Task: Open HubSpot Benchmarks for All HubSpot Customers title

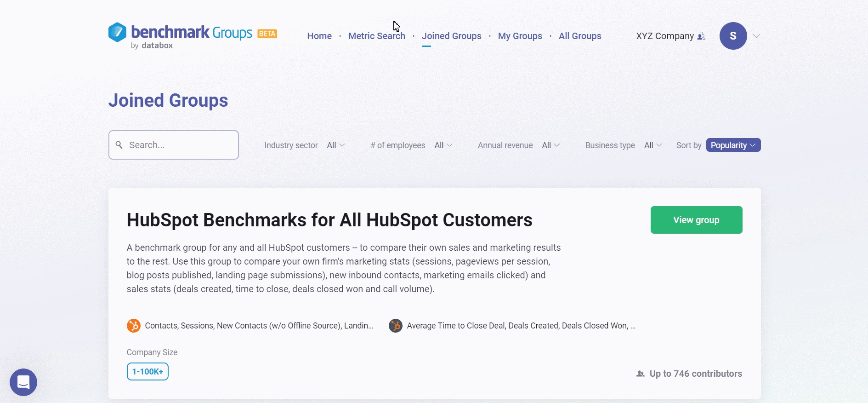Action: click(329, 220)
